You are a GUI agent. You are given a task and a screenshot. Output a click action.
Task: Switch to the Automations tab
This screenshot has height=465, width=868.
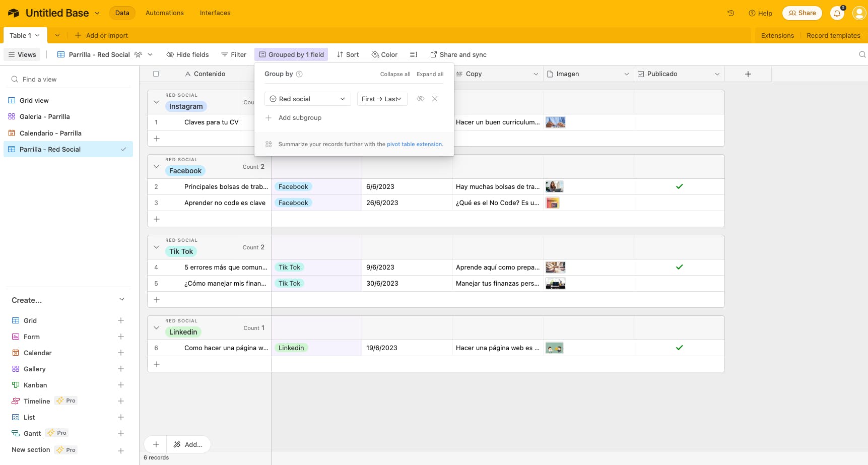pos(165,13)
